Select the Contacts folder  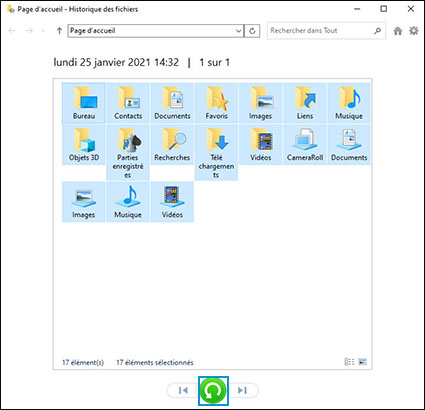pos(128,103)
